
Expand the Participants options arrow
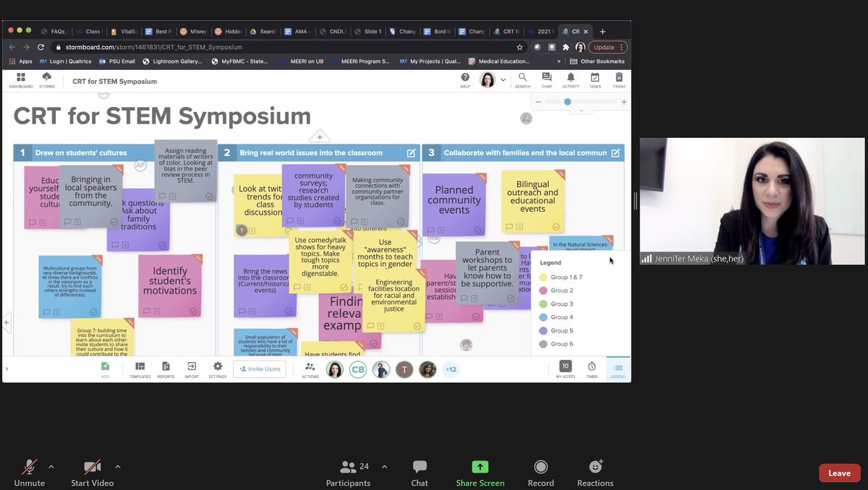pos(384,465)
